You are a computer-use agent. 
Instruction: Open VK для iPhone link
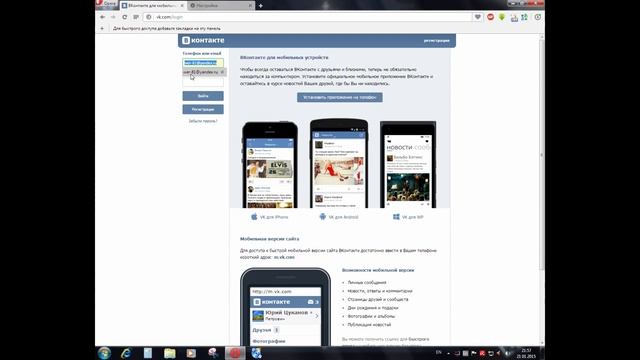coord(274,217)
